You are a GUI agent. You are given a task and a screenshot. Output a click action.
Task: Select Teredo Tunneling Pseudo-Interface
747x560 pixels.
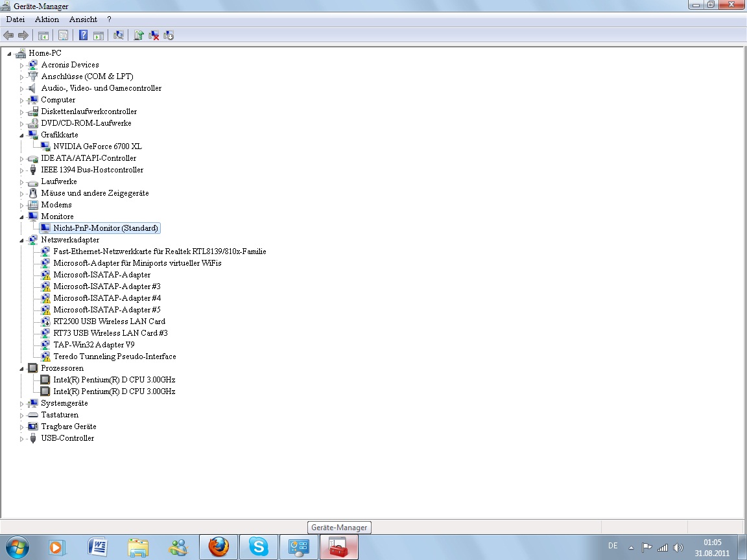(x=115, y=356)
